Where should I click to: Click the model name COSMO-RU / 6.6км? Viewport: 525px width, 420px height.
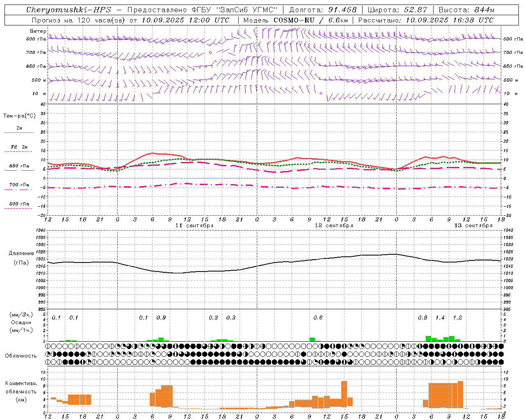(311, 20)
